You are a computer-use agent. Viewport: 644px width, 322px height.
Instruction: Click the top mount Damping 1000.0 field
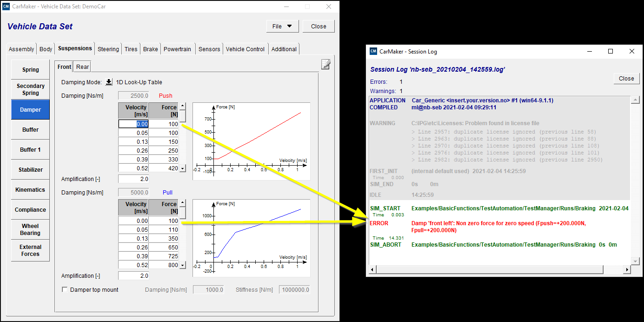pos(208,290)
